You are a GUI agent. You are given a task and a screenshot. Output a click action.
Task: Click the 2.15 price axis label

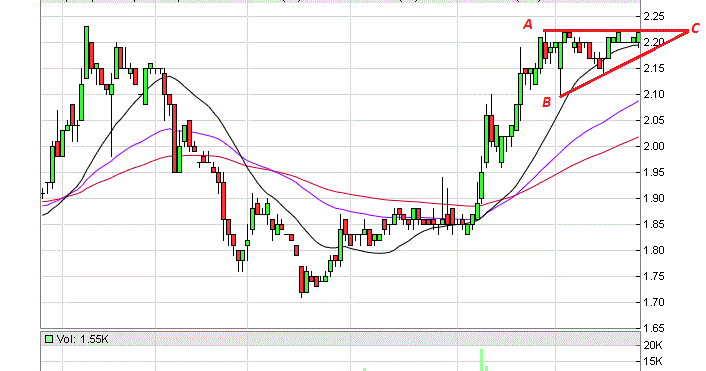(654, 68)
